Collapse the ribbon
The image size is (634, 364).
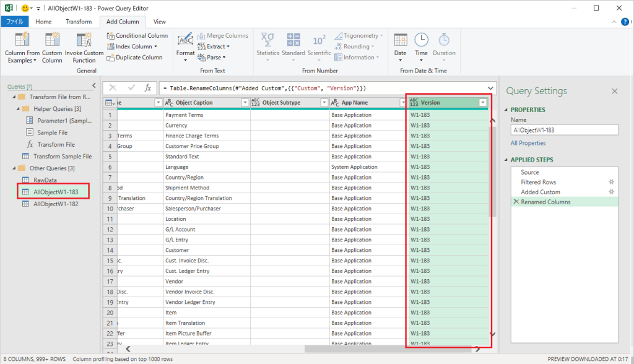614,22
